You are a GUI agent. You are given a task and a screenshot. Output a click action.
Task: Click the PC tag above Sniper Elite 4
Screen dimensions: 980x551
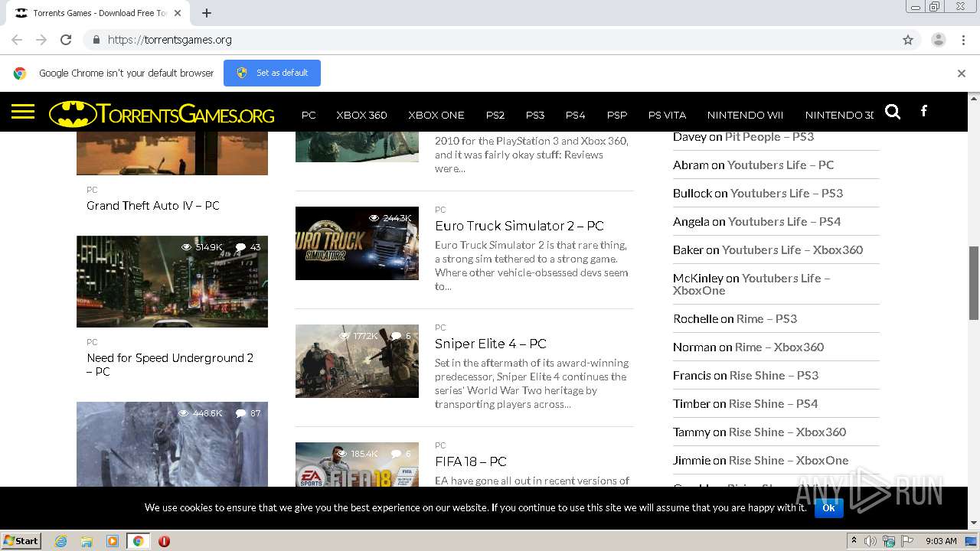click(440, 328)
